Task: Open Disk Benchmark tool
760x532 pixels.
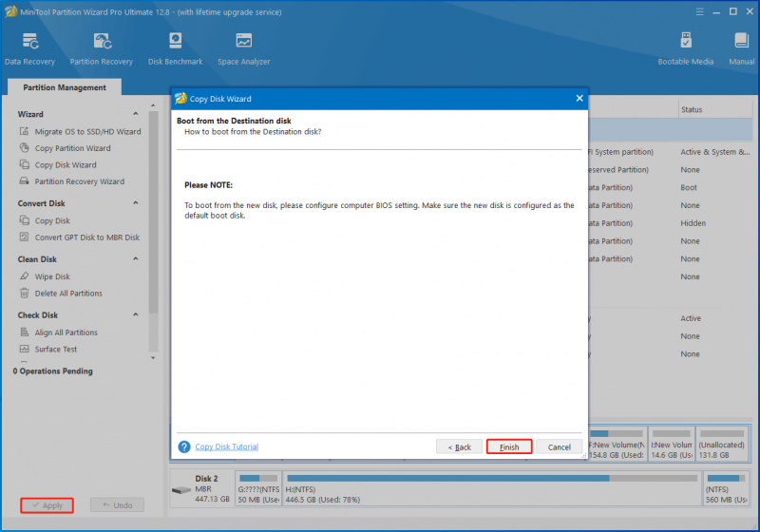Action: tap(175, 49)
